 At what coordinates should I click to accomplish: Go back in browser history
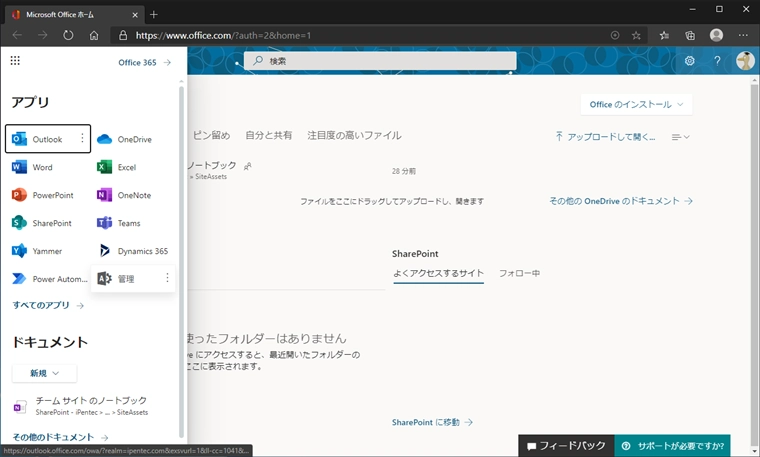click(x=17, y=35)
